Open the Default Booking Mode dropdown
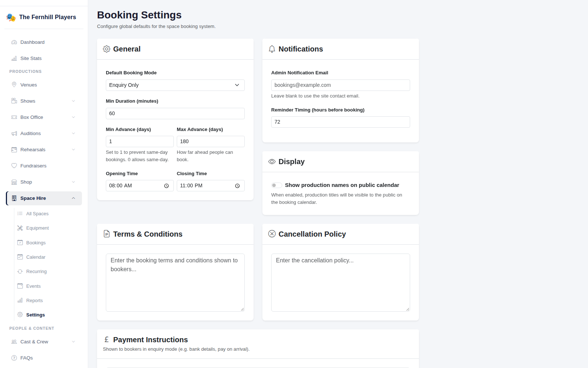 (175, 85)
